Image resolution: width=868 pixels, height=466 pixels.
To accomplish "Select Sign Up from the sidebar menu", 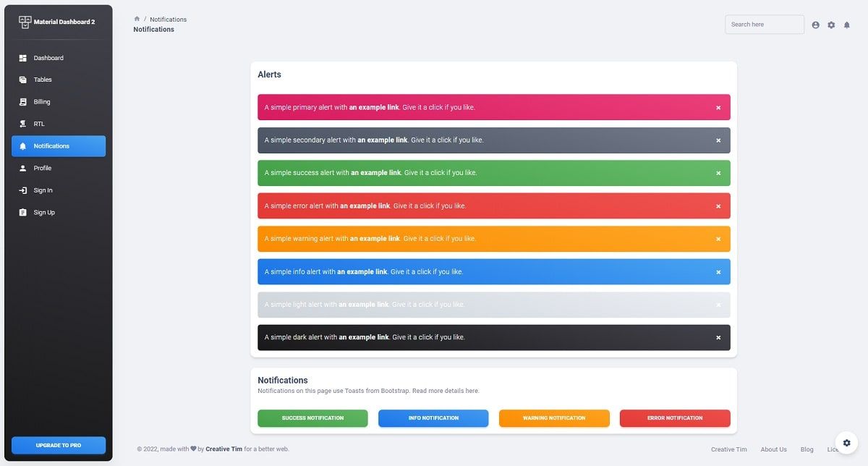I will 43,212.
